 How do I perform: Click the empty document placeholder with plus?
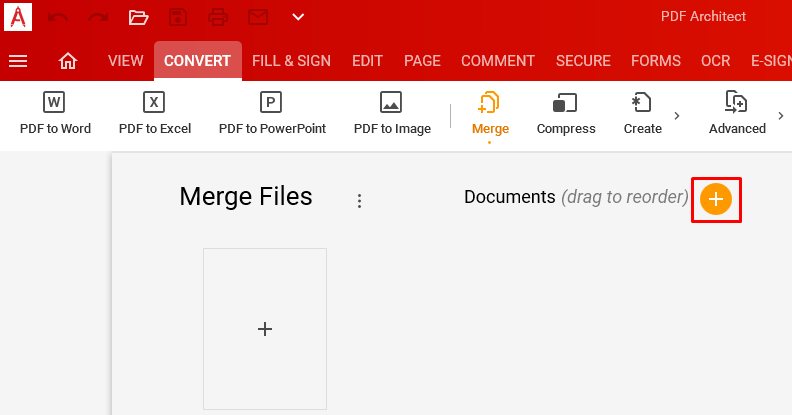point(265,329)
